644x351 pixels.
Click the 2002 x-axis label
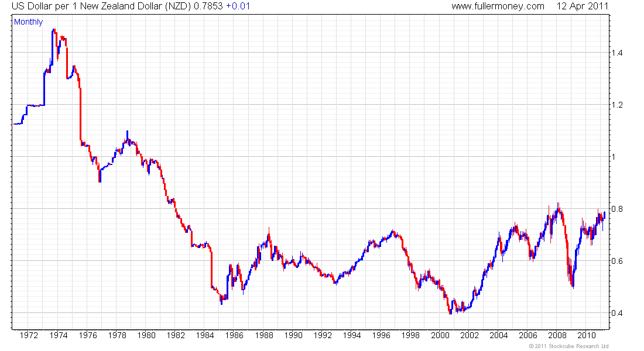point(470,335)
